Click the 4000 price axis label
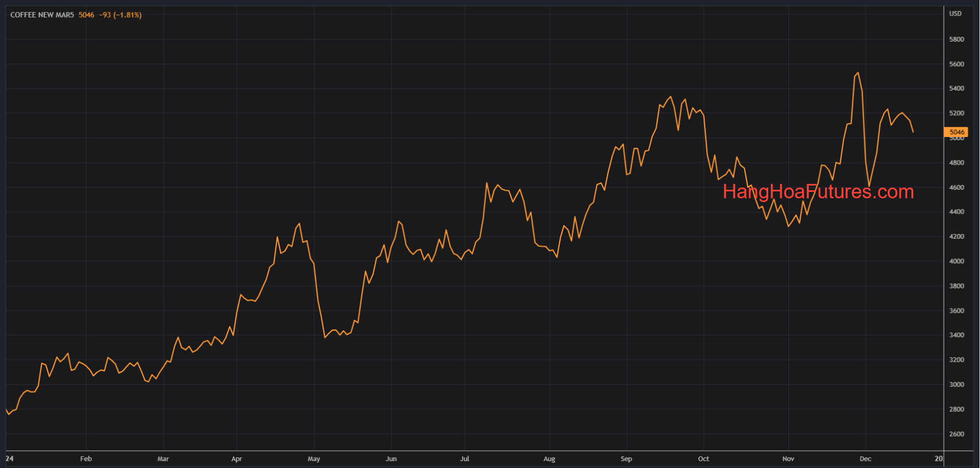The height and width of the screenshot is (468, 980). [957, 261]
